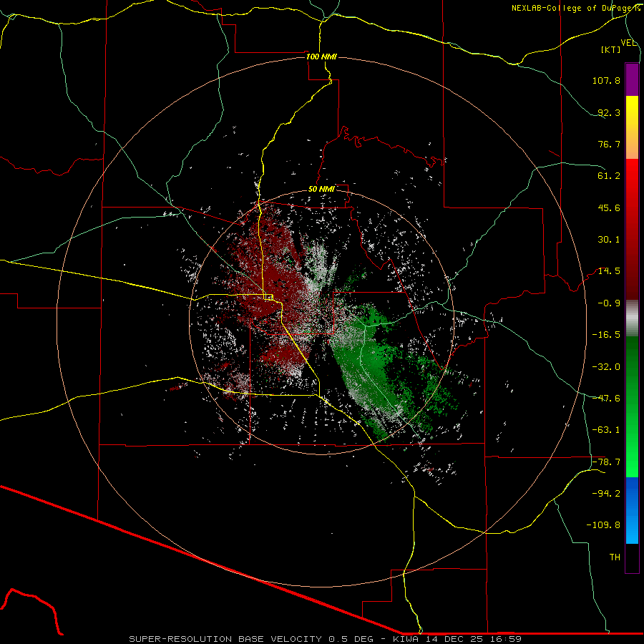Click the [KT] units label
The image size is (644, 644).
pyautogui.click(x=611, y=49)
